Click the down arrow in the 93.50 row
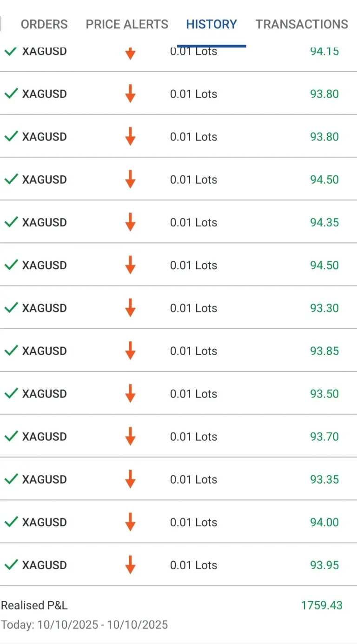The image size is (357, 644). point(130,393)
